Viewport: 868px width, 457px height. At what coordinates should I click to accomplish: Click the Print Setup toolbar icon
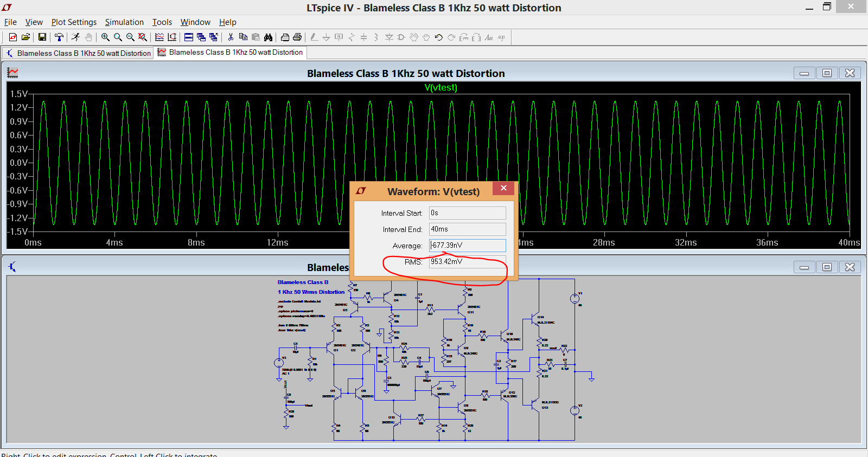click(285, 37)
